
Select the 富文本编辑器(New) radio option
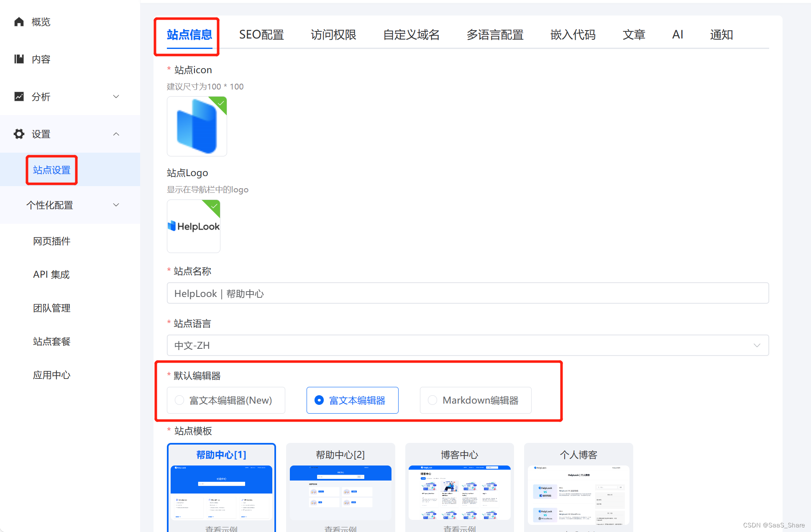tap(180, 400)
